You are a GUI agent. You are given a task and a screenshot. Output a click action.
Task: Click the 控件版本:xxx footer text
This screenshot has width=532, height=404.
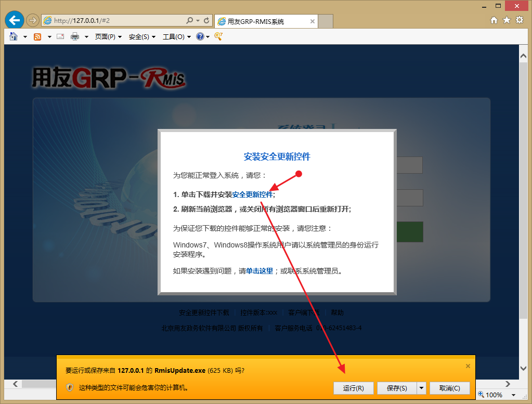click(x=258, y=312)
